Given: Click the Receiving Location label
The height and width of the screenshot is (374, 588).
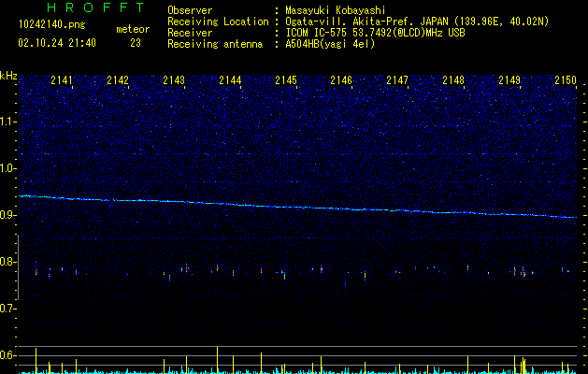Looking at the screenshot, I should [x=218, y=22].
